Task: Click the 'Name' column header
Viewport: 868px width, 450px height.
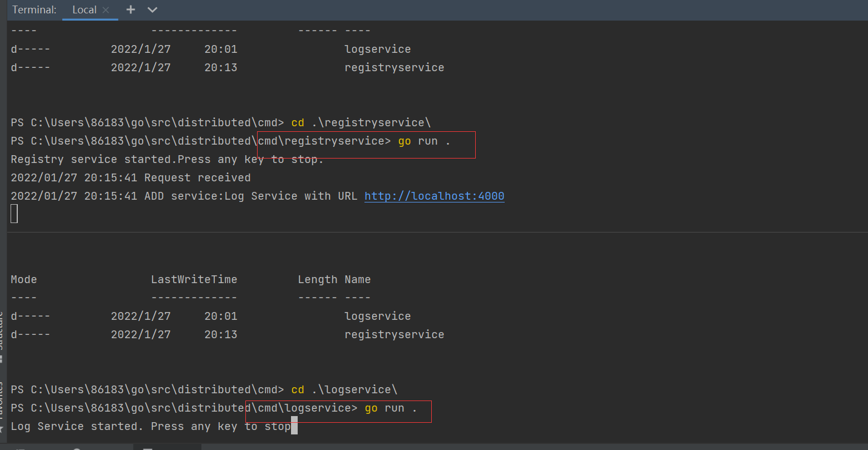Action: [358, 279]
